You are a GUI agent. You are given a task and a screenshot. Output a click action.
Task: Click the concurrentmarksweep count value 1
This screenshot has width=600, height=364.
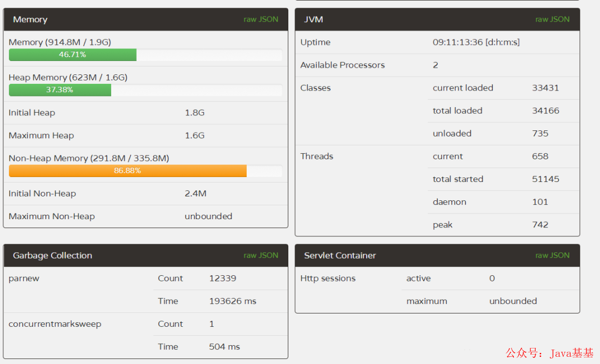(x=211, y=324)
